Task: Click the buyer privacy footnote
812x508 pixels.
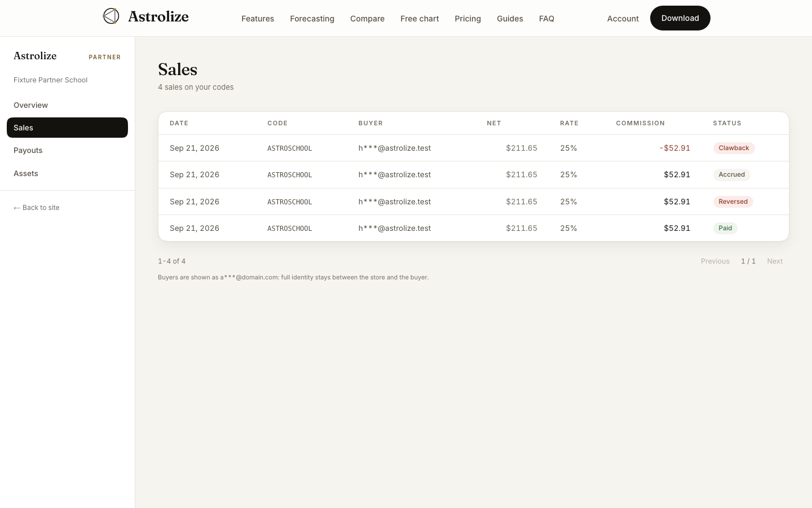Action: [x=293, y=277]
